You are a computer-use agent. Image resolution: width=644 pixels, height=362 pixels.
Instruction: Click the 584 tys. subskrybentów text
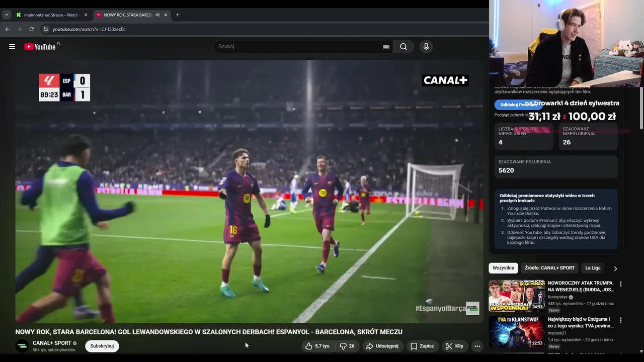(x=54, y=350)
